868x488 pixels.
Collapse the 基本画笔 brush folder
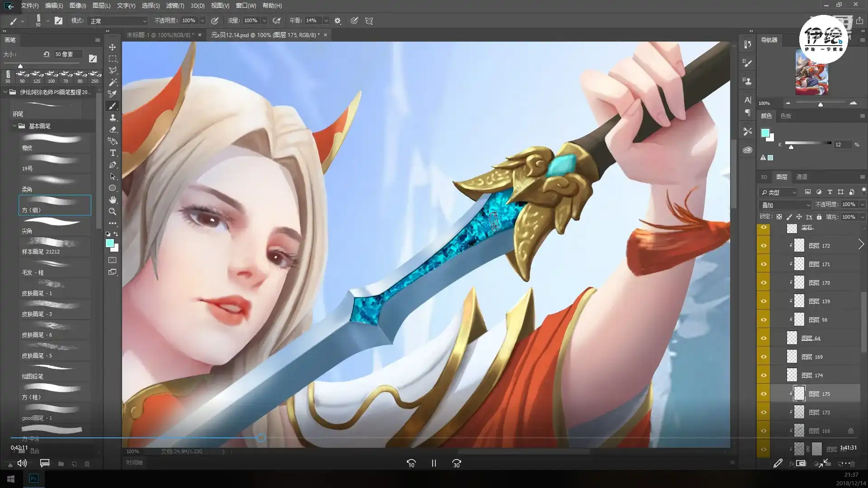(14, 126)
